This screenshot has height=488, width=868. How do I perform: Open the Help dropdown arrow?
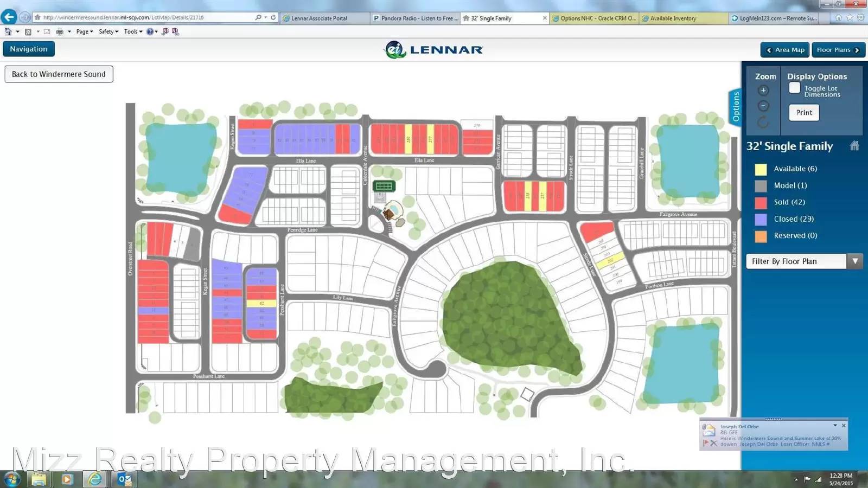click(156, 31)
